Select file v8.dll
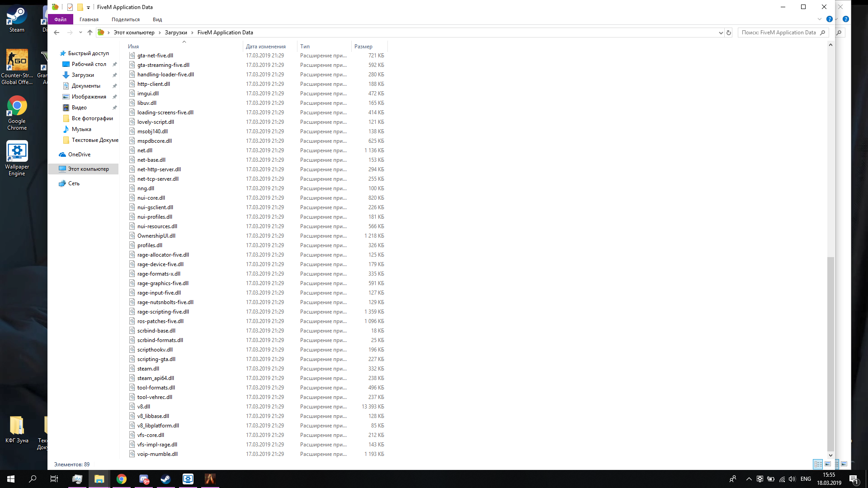 point(143,407)
